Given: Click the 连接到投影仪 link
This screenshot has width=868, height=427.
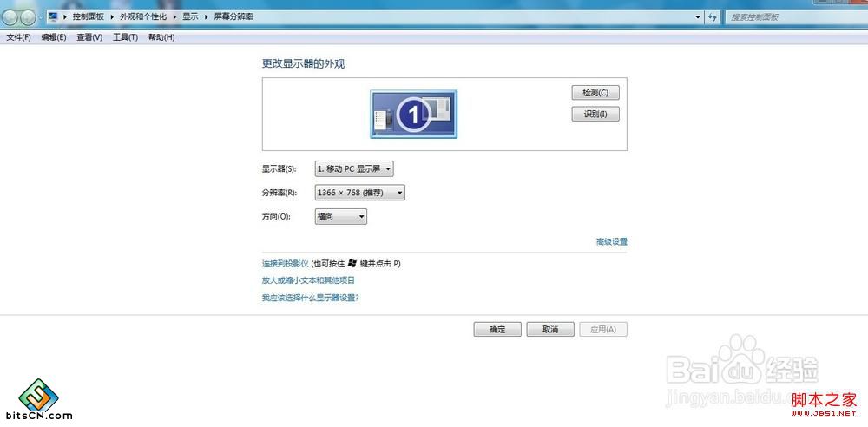Looking at the screenshot, I should [x=285, y=264].
